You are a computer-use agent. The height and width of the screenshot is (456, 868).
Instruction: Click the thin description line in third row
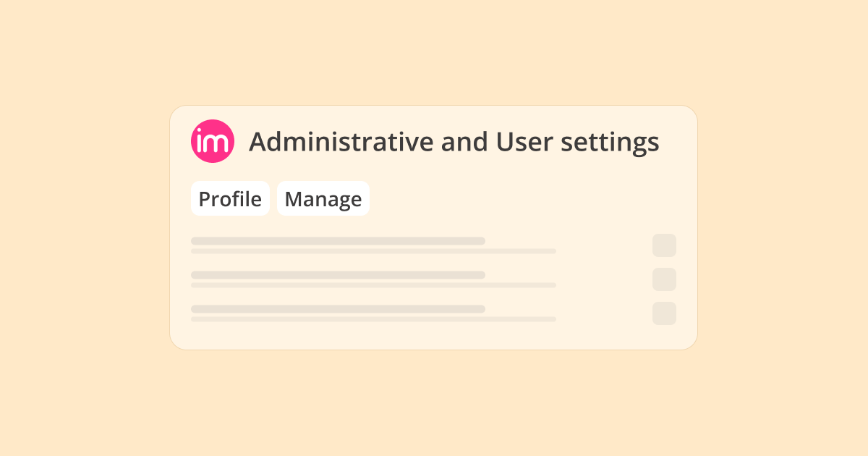(x=373, y=319)
